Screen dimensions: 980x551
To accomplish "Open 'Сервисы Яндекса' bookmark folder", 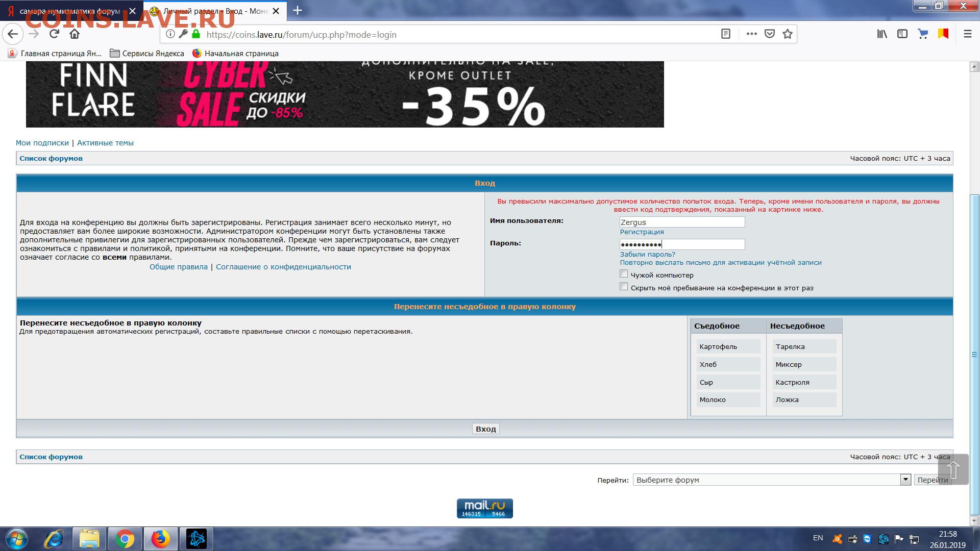I will [x=147, y=53].
